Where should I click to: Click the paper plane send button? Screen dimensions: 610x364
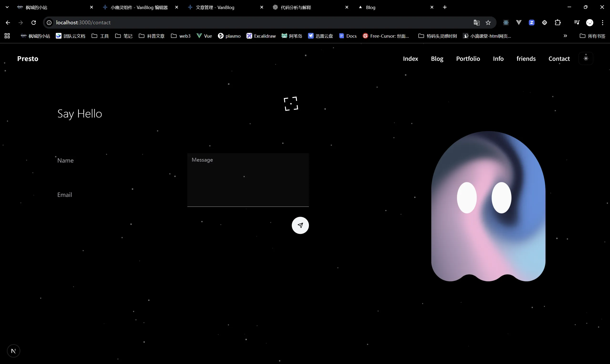[x=300, y=225]
